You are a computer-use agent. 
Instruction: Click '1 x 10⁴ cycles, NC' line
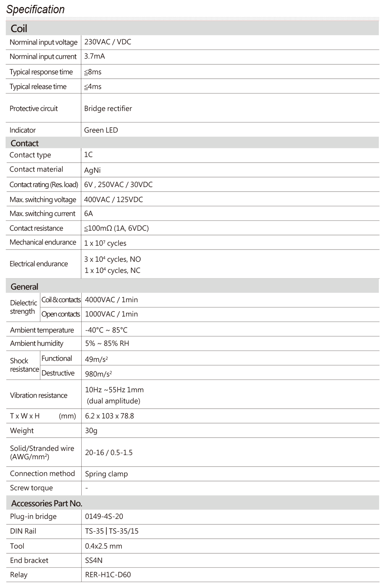pos(112,270)
